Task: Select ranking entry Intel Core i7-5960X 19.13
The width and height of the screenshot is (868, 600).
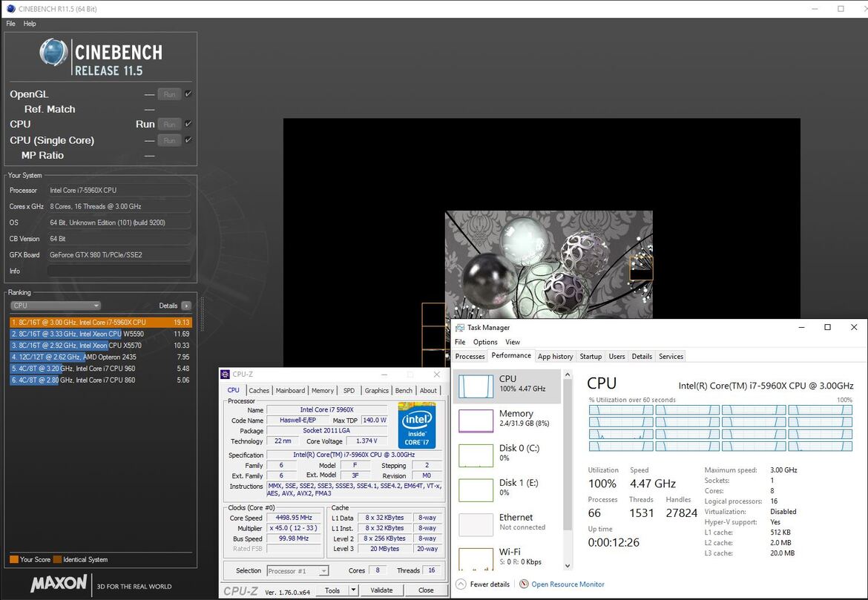Action: (101, 322)
